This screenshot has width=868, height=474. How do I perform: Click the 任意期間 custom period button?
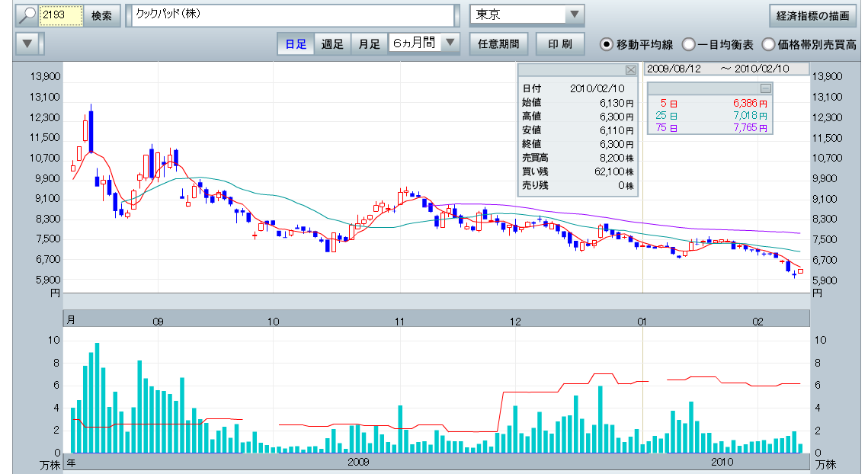(498, 43)
